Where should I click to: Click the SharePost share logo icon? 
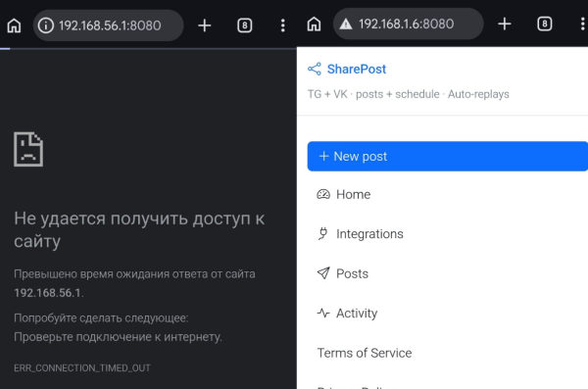click(x=315, y=69)
